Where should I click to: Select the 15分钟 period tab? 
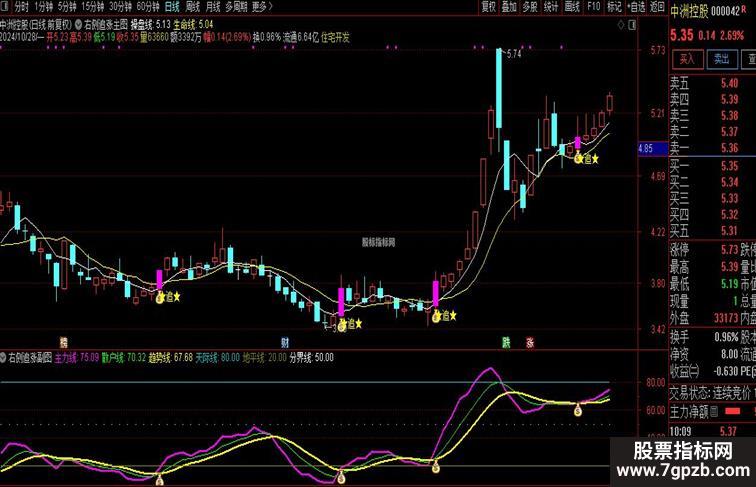tap(92, 7)
